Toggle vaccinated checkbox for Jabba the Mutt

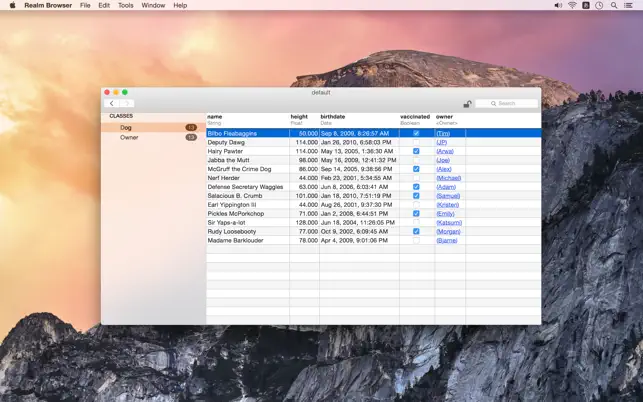pyautogui.click(x=416, y=160)
